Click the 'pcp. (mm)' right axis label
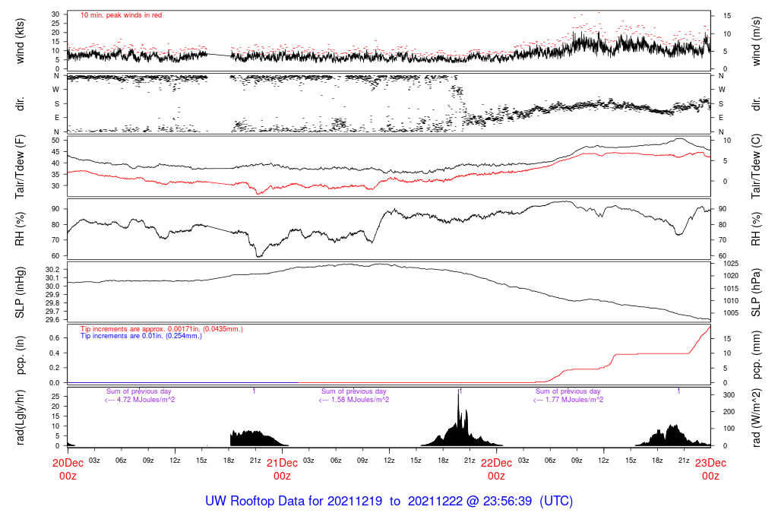This screenshot has width=778, height=532. click(x=756, y=356)
